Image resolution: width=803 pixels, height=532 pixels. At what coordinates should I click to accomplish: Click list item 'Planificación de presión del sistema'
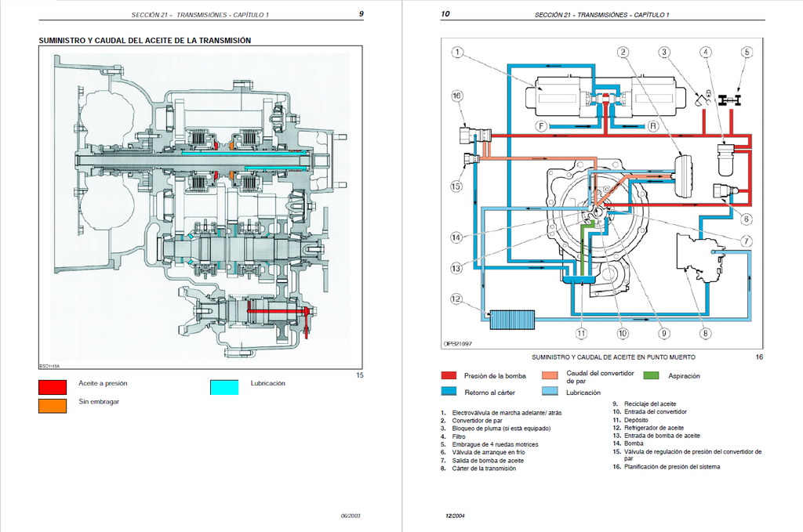[672, 466]
